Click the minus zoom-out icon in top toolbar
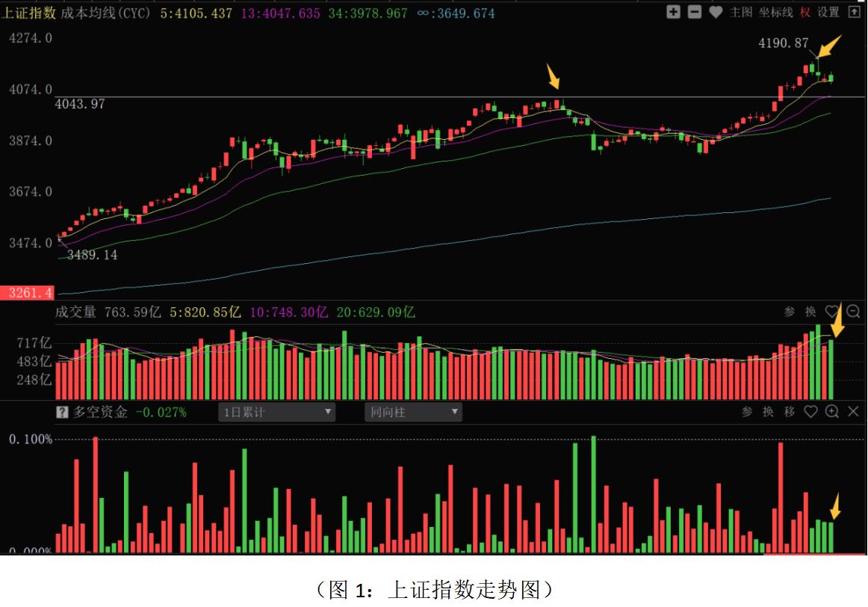This screenshot has height=607, width=868. pyautogui.click(x=694, y=12)
